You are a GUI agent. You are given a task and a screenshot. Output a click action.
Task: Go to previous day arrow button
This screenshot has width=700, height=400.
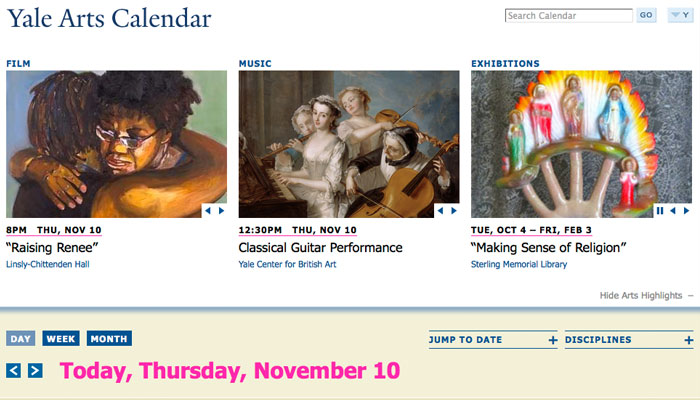click(13, 371)
